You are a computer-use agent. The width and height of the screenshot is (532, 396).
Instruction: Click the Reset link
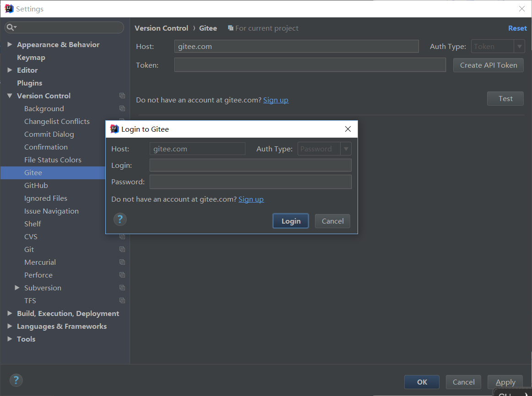click(517, 28)
